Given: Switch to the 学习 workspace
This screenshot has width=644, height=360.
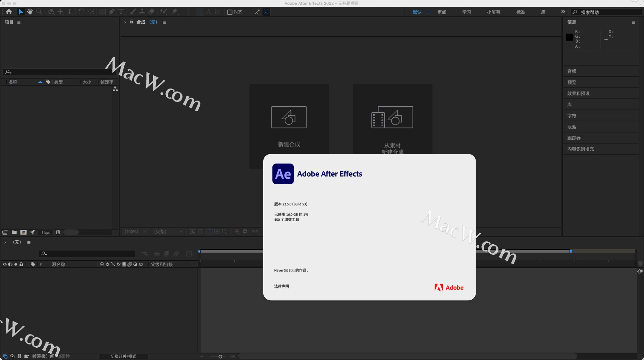Looking at the screenshot, I should (467, 12).
